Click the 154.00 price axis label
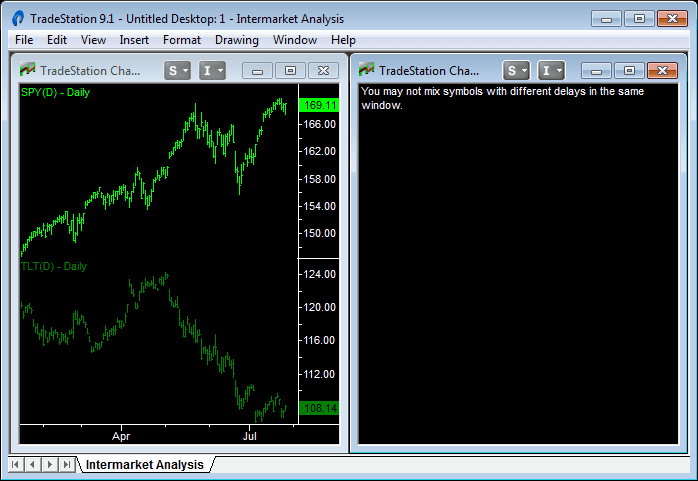This screenshot has width=698, height=481. 320,206
